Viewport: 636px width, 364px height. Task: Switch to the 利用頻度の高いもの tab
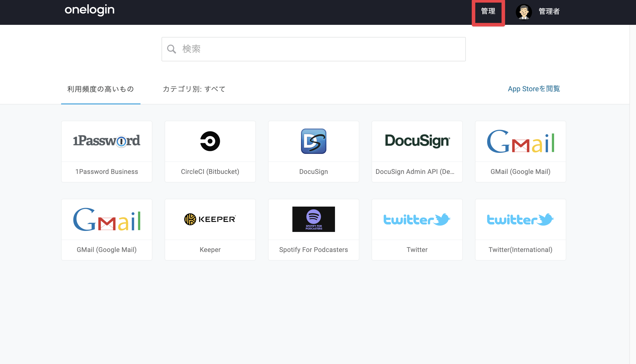(101, 89)
